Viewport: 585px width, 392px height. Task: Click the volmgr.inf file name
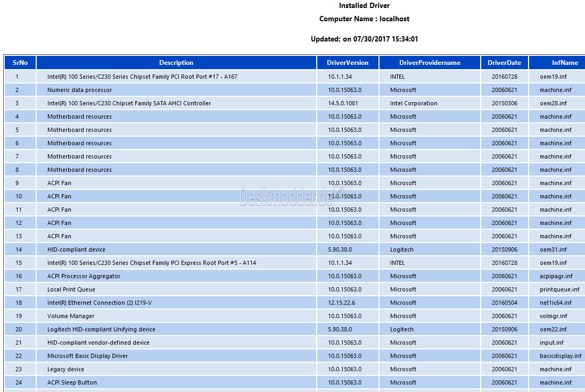pyautogui.click(x=554, y=316)
